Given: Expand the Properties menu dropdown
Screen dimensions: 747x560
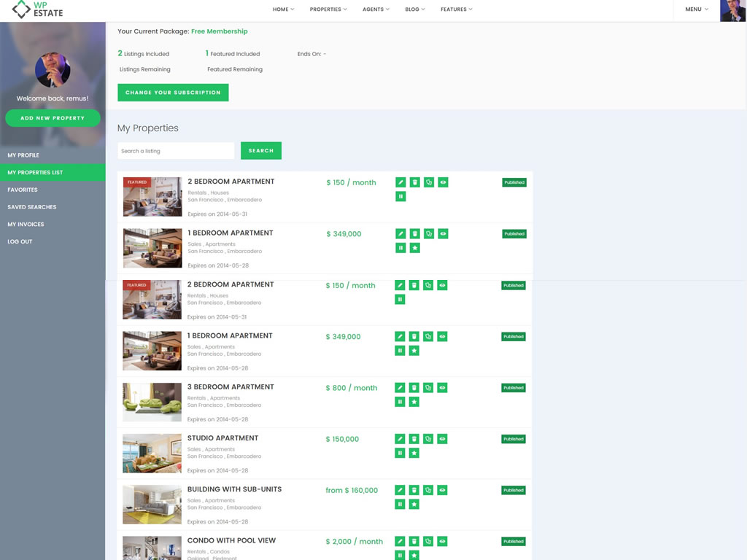Looking at the screenshot, I should point(328,9).
